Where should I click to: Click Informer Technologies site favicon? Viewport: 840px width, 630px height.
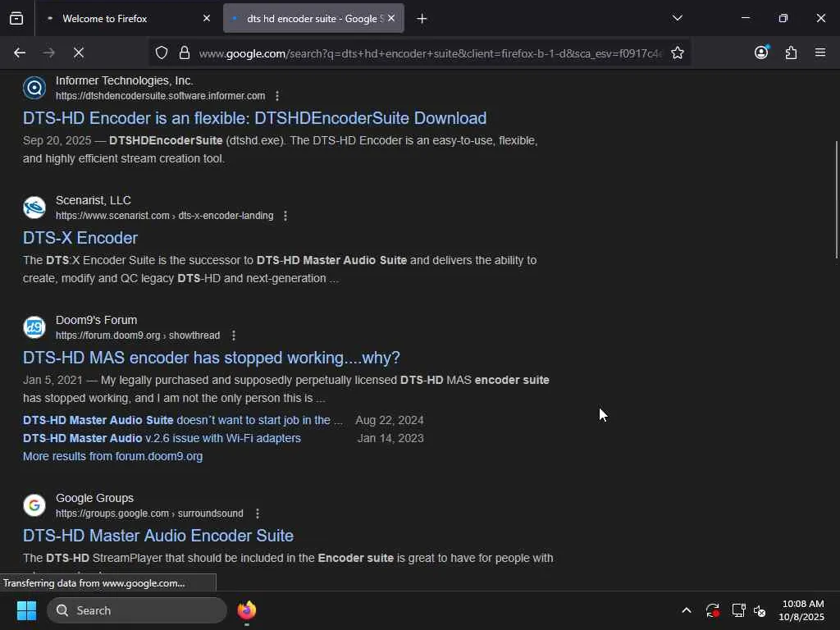(34, 88)
